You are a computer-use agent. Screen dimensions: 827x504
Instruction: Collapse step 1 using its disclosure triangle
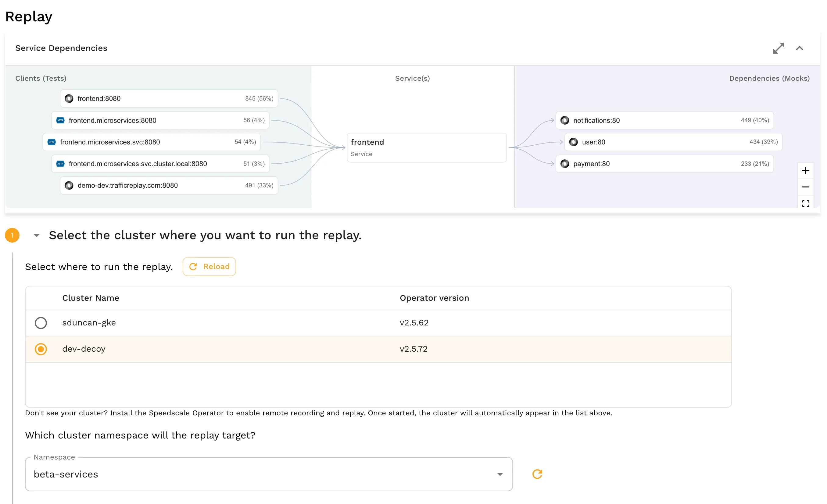[x=36, y=235]
